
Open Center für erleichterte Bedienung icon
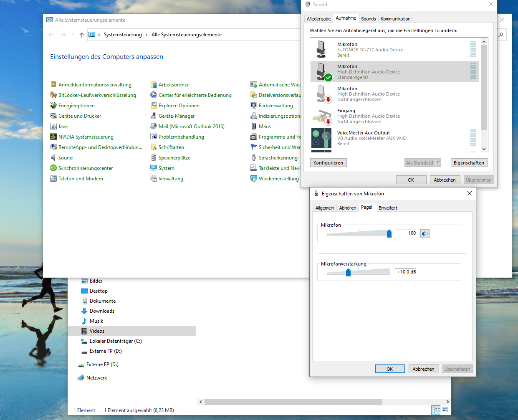click(x=154, y=95)
